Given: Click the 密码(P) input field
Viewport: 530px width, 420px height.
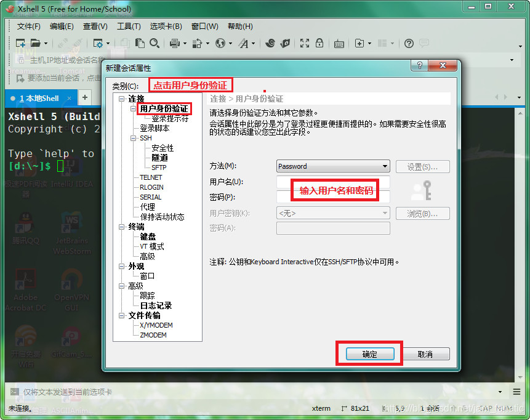Looking at the screenshot, I should (x=333, y=197).
